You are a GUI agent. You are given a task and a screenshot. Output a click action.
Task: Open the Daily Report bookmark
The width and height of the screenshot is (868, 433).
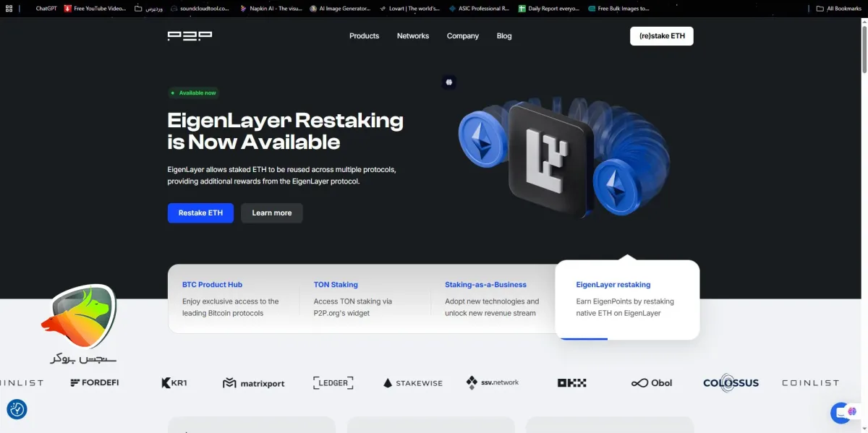[x=550, y=9]
